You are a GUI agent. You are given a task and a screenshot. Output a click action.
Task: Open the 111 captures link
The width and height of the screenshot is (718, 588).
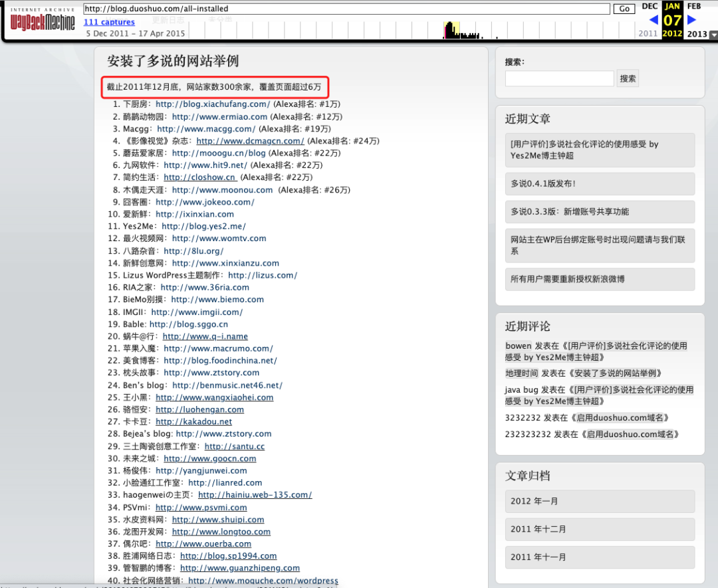coord(109,23)
